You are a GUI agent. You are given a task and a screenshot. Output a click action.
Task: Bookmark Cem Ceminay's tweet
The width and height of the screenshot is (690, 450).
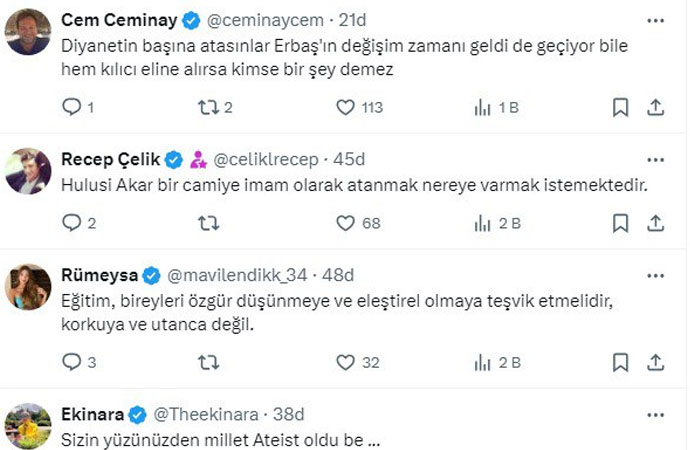(x=620, y=107)
